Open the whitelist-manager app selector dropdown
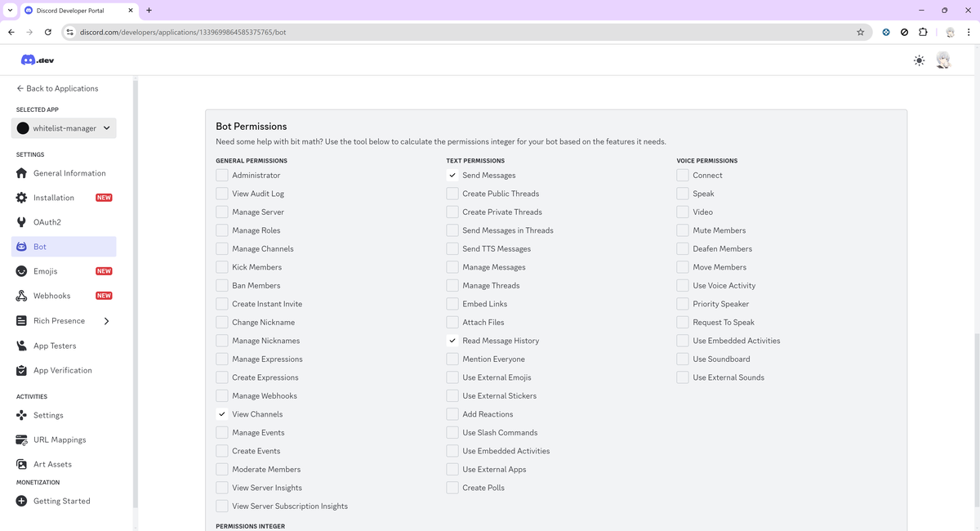The height and width of the screenshot is (531, 980). point(64,128)
